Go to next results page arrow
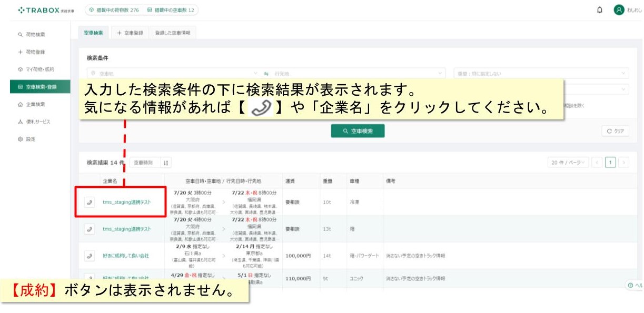The width and height of the screenshot is (644, 313). click(x=624, y=163)
